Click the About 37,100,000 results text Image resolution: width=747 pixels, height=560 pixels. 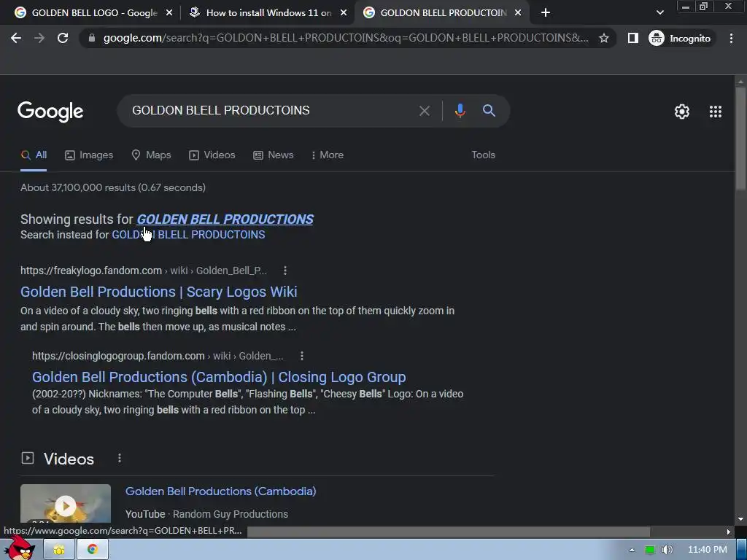(113, 187)
